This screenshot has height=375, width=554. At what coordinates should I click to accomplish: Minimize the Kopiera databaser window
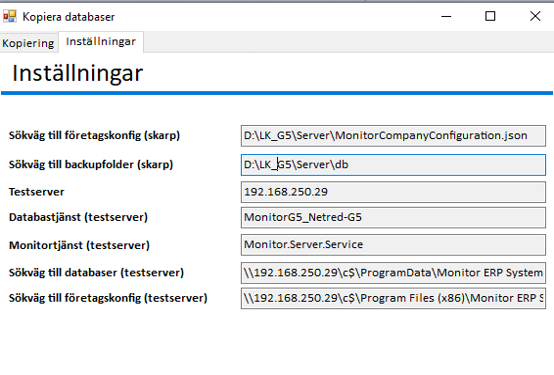pyautogui.click(x=446, y=16)
